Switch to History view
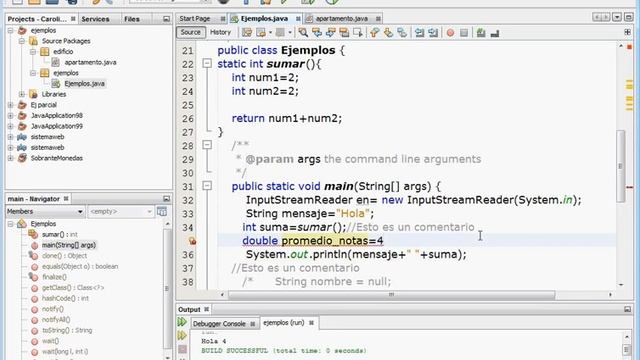640x360 pixels. click(220, 32)
